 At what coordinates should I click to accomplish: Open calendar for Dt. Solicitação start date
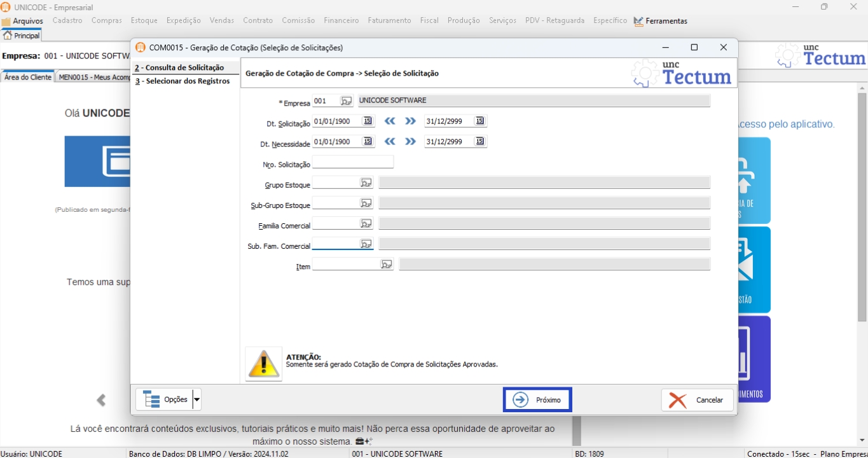[x=368, y=121]
